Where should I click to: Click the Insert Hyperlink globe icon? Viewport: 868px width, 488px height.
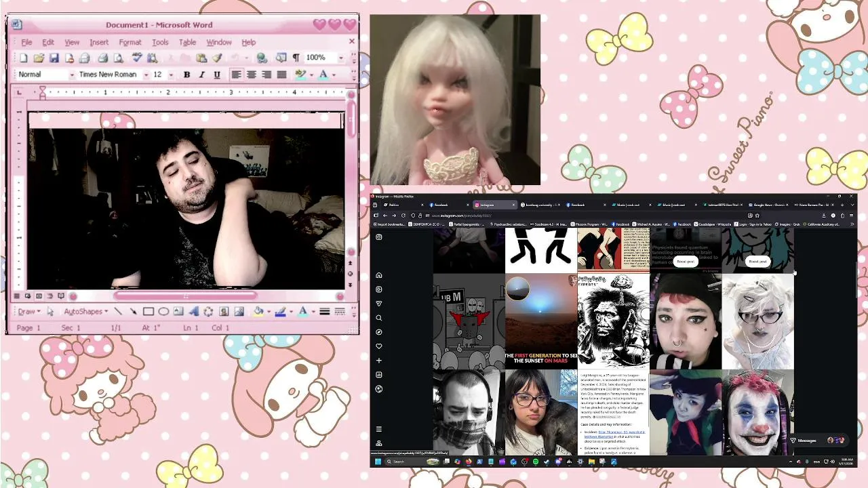[x=262, y=58]
